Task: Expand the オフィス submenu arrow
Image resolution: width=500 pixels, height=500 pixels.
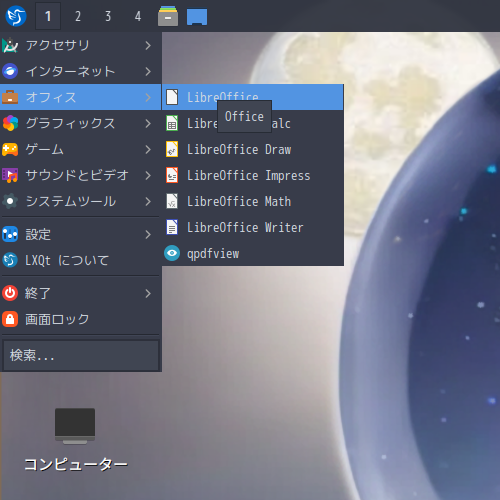Action: [148, 97]
